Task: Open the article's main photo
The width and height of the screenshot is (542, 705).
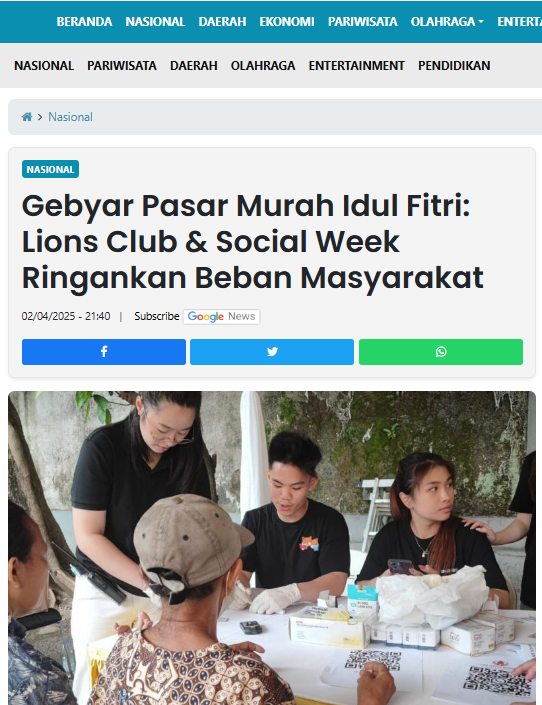Action: click(x=272, y=548)
